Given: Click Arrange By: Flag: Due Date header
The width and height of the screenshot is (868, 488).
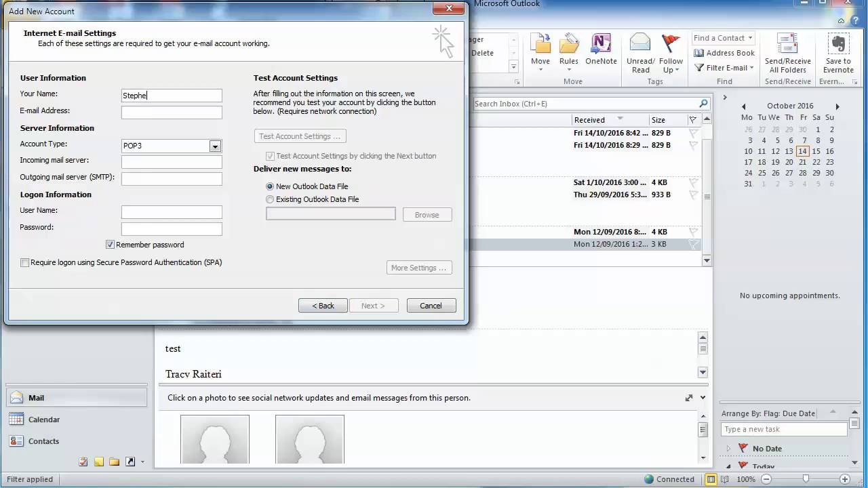Looking at the screenshot, I should click(769, 413).
